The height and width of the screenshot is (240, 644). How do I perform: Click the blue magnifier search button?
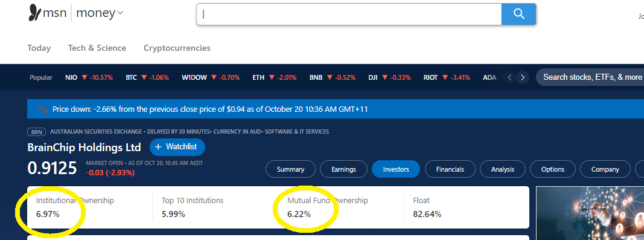[x=518, y=15]
